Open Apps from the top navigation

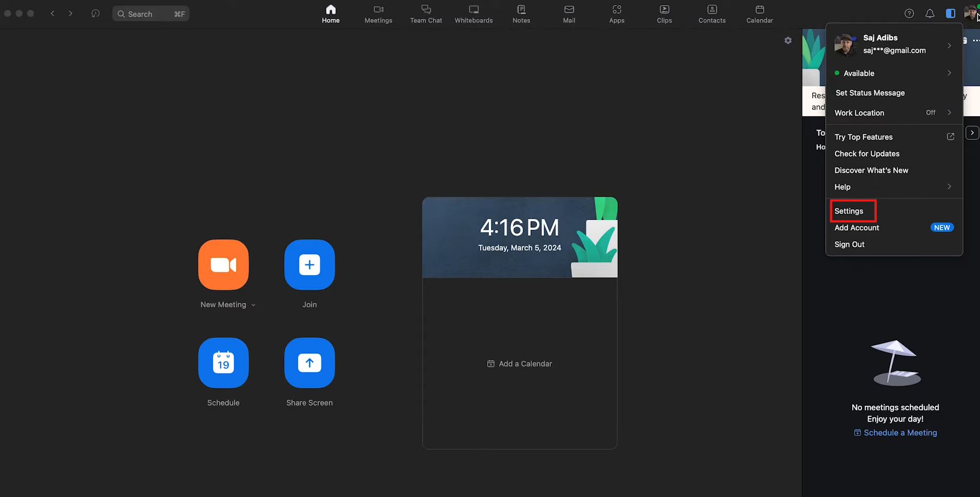(x=617, y=14)
